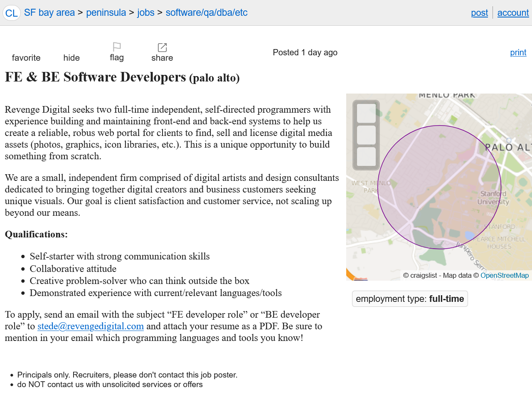This screenshot has width=532, height=395.
Task: Open the share posting option
Action: (162, 53)
